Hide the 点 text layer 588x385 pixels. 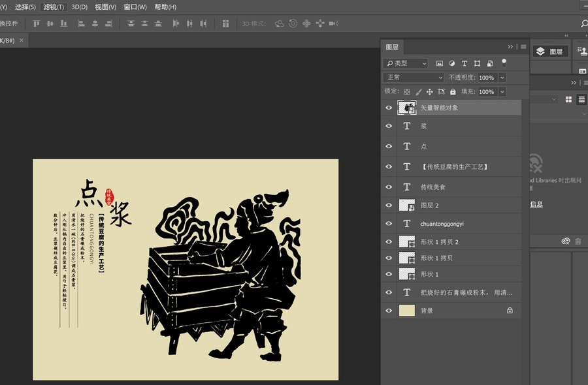[389, 146]
